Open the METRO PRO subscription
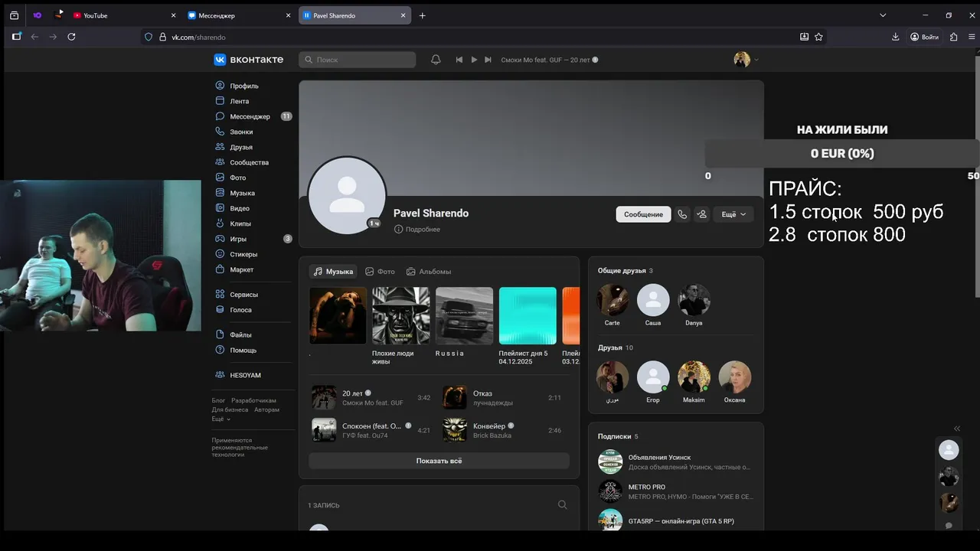 (676, 491)
